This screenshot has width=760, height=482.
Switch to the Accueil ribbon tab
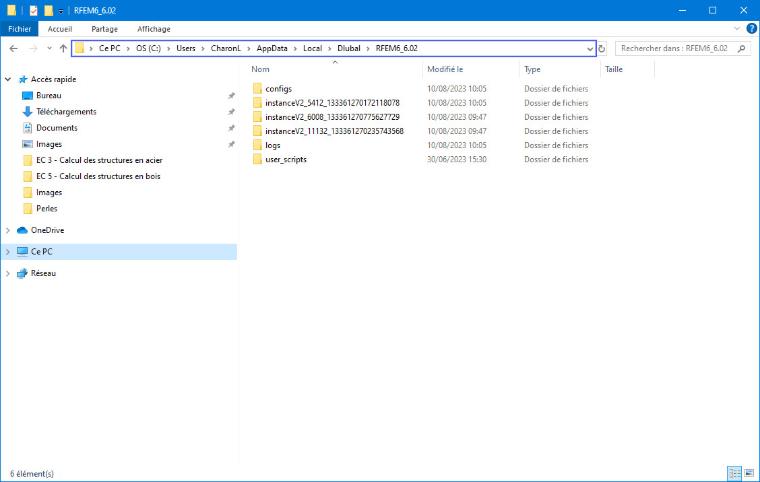coord(60,29)
